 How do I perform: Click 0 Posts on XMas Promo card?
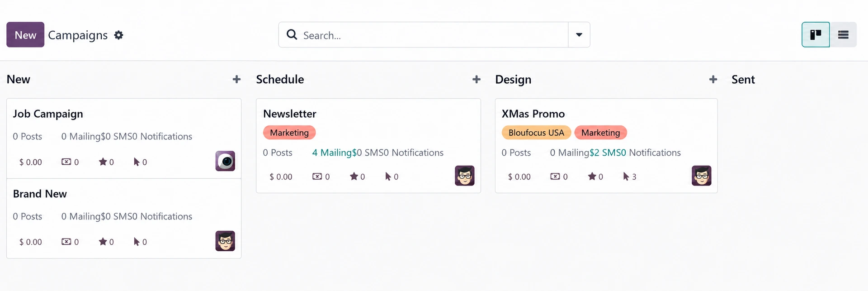516,153
